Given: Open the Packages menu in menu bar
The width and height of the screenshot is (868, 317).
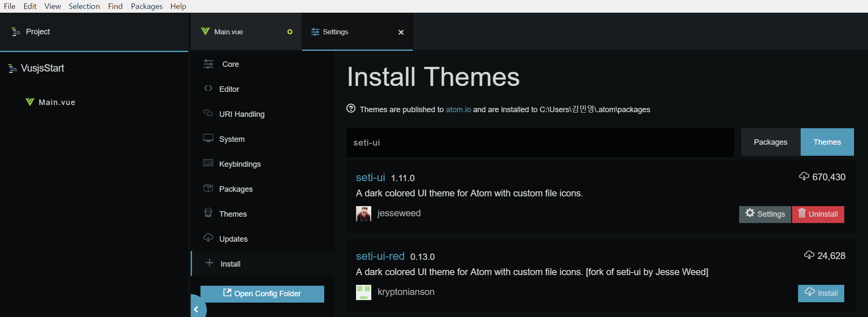Looking at the screenshot, I should click(147, 6).
